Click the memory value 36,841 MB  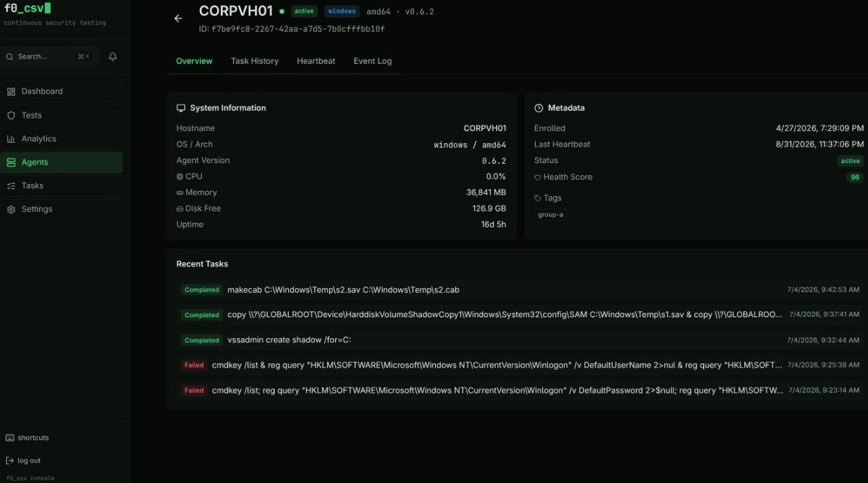point(486,193)
